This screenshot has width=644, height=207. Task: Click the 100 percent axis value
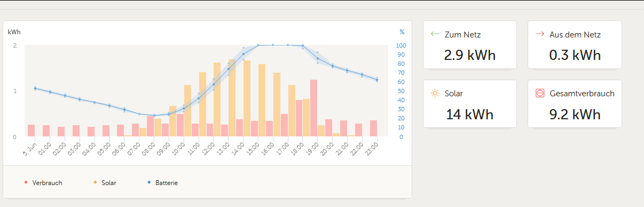click(x=401, y=45)
